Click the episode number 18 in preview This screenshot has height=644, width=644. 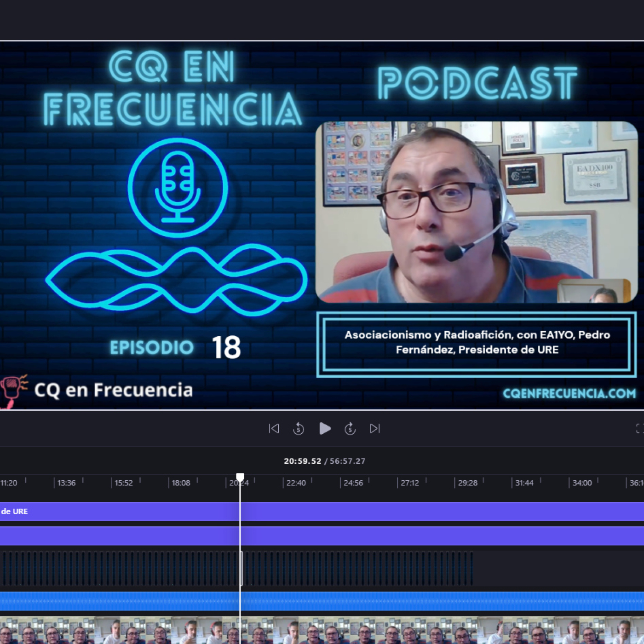coord(226,347)
